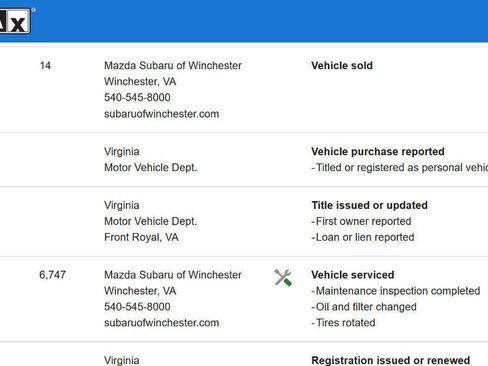Click the First owner reported detail
Screen dimensions: 488x366
pyautogui.click(x=361, y=221)
